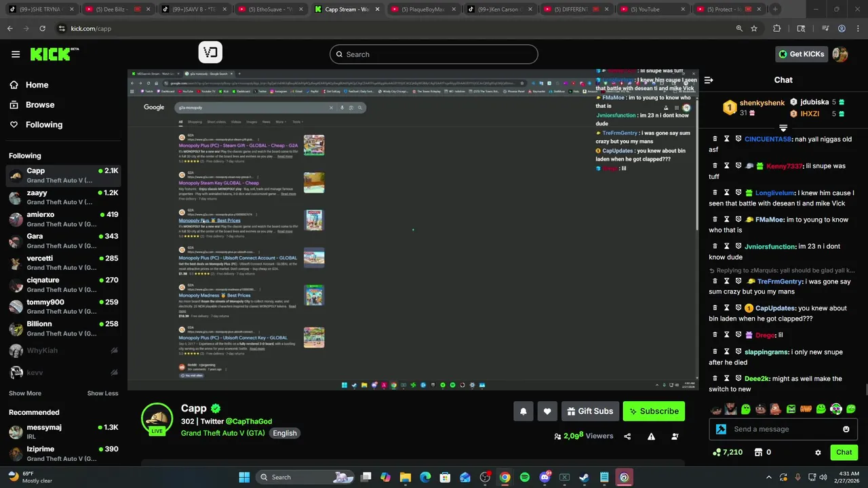Click Longlivelum username in chat
This screenshot has width=868, height=488.
pyautogui.click(x=774, y=192)
